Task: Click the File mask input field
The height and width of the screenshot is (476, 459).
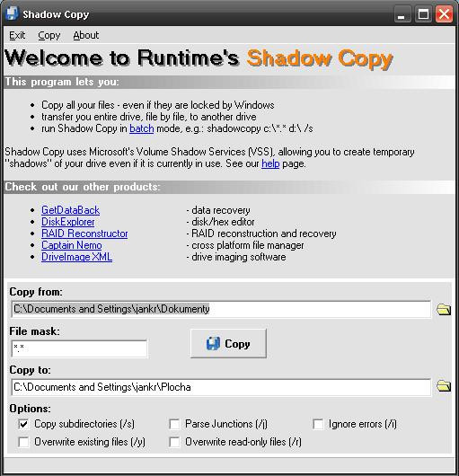Action: click(79, 348)
